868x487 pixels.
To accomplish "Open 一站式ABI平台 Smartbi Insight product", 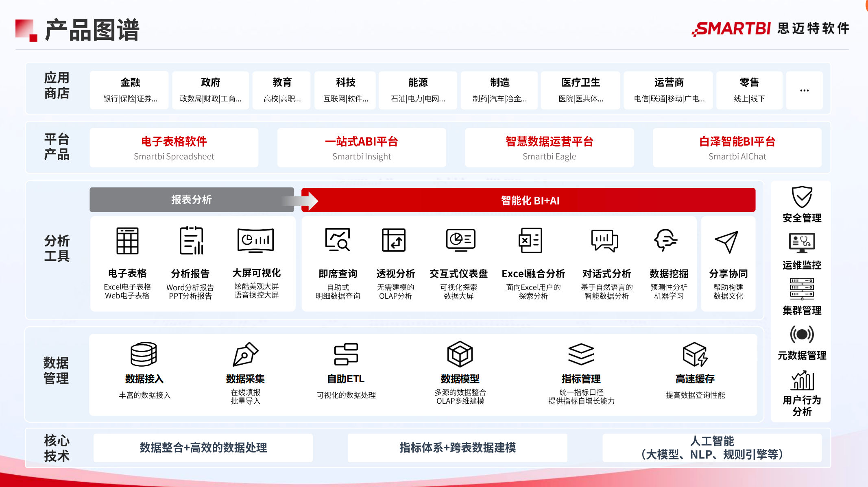I will coord(362,148).
